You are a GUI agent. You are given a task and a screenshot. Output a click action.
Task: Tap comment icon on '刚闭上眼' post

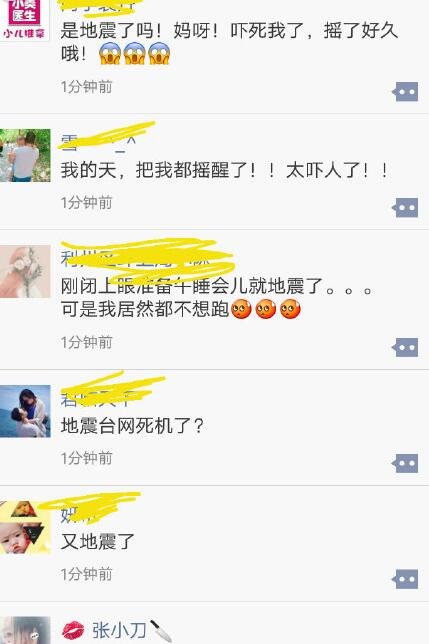[405, 347]
